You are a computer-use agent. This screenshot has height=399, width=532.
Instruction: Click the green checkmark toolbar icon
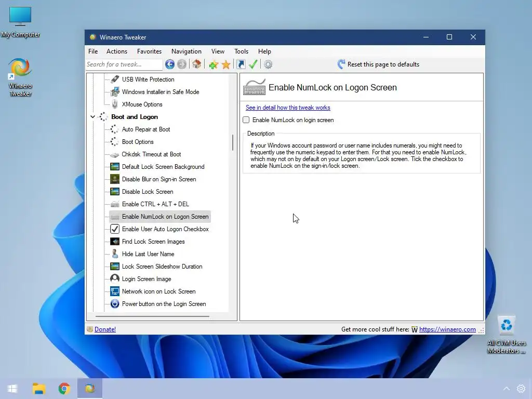pyautogui.click(x=253, y=64)
